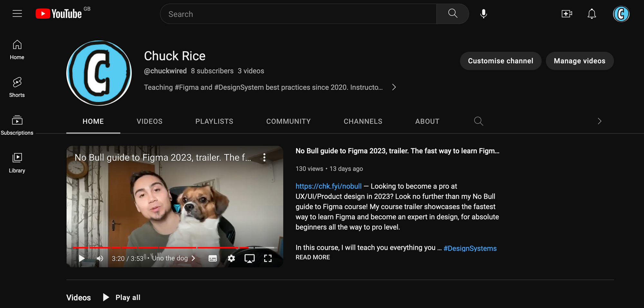The width and height of the screenshot is (644, 308).
Task: Open the #DesignSystems hashtag link
Action: click(470, 248)
